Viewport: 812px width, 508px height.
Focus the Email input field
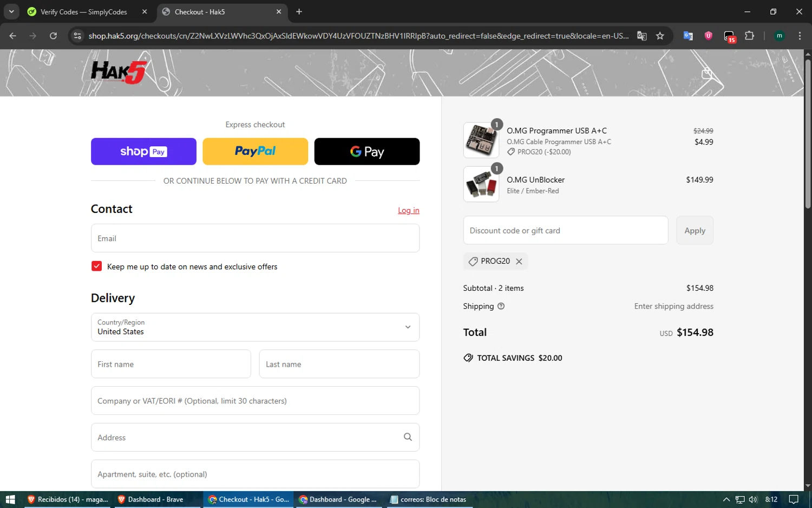255,238
